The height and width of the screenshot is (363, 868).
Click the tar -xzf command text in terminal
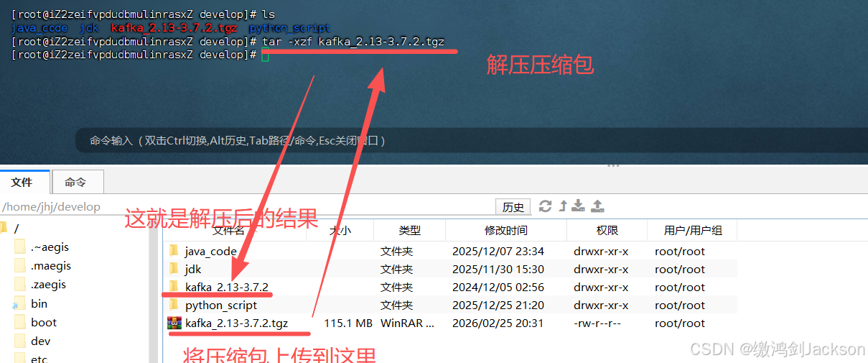click(x=353, y=42)
